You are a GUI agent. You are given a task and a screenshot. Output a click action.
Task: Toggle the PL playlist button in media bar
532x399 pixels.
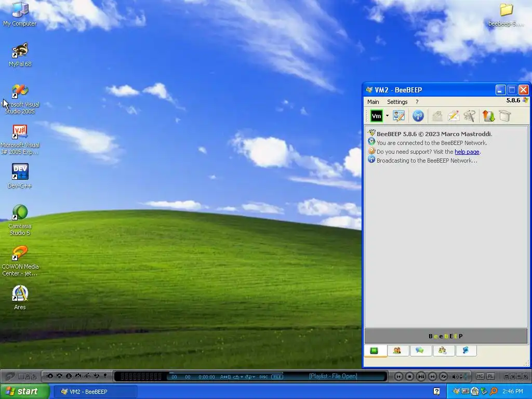click(490, 376)
